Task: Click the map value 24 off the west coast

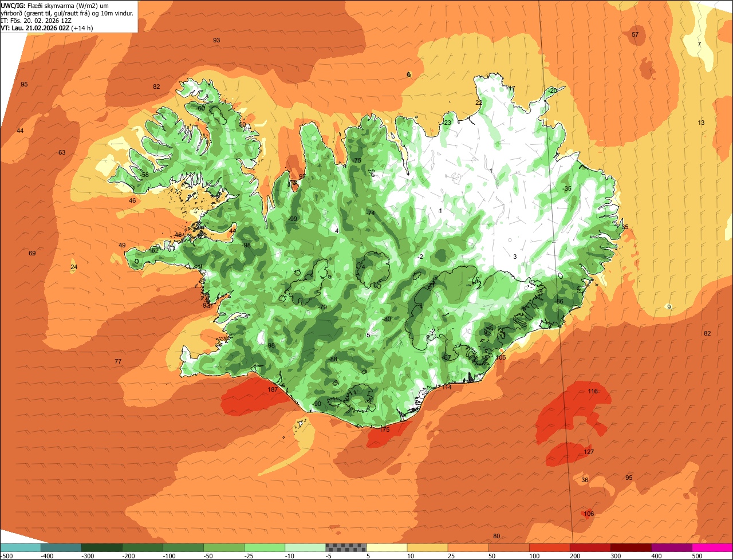Action: (73, 267)
